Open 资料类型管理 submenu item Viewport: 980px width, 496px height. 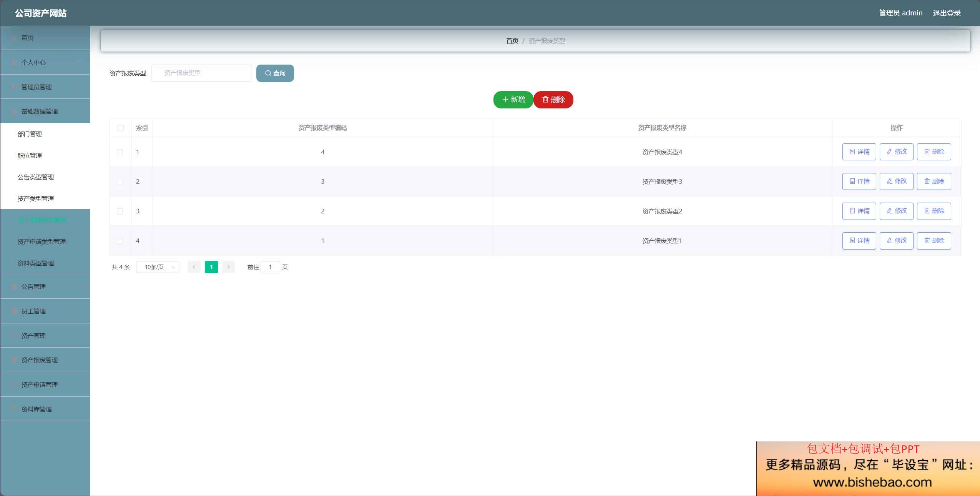click(x=45, y=263)
